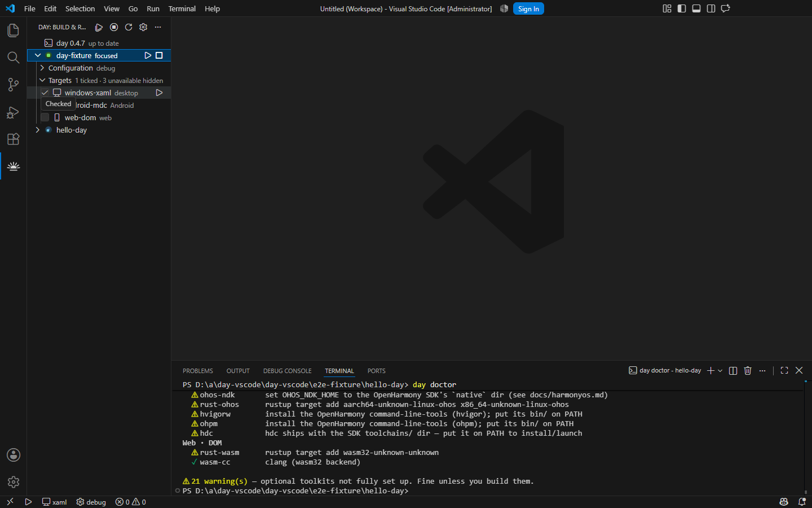Screen dimensions: 812x508
Task: Select the Terminal panel tab
Action: coord(339,371)
